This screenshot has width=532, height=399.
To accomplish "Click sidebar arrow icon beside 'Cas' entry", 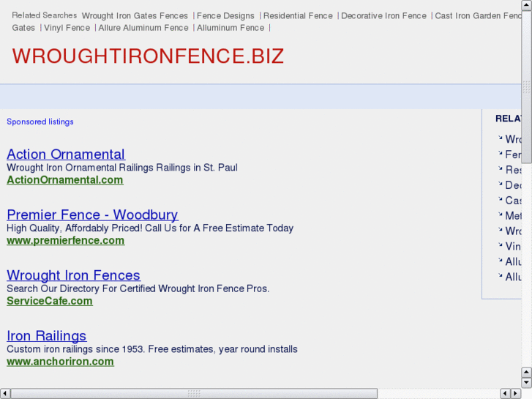I will pyautogui.click(x=500, y=198).
